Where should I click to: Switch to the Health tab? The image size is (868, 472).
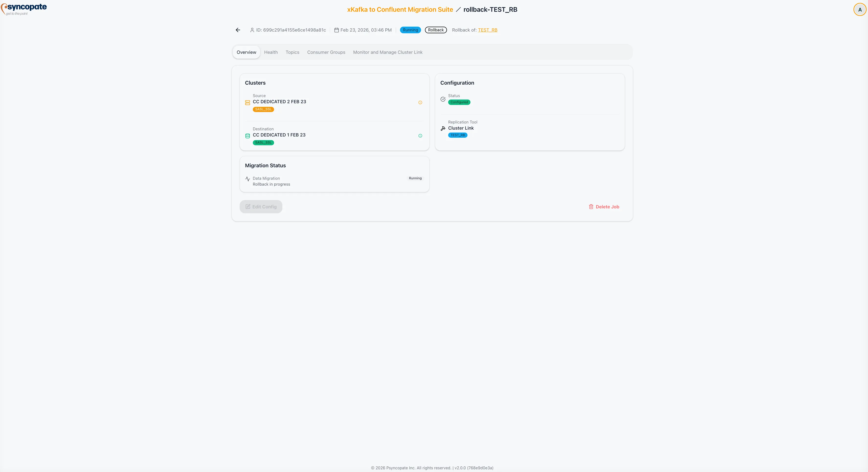271,52
